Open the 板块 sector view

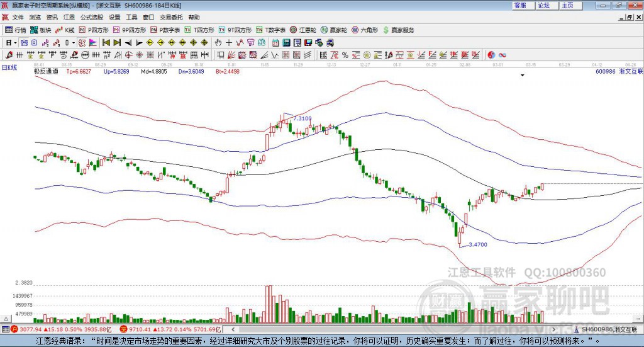40,30
